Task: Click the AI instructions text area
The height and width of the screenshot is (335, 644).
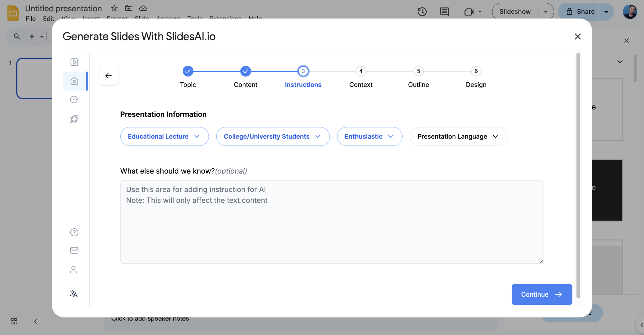Action: (x=332, y=222)
